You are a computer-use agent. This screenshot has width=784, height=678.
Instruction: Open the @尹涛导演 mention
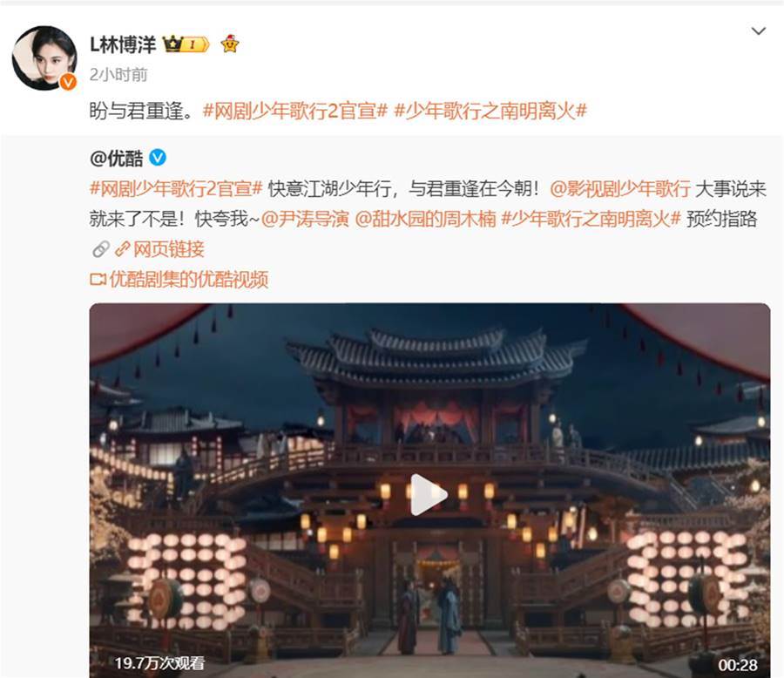click(305, 219)
